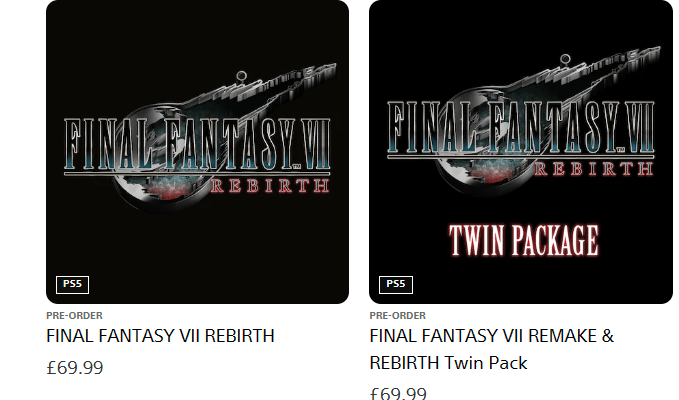Click the red REBIRTH word on the standalone cover
Viewport: 679px width, 400px height.
pos(270,186)
